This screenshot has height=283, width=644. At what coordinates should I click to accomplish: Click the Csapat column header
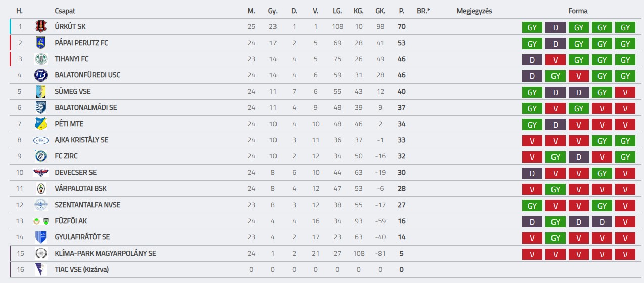pos(65,11)
